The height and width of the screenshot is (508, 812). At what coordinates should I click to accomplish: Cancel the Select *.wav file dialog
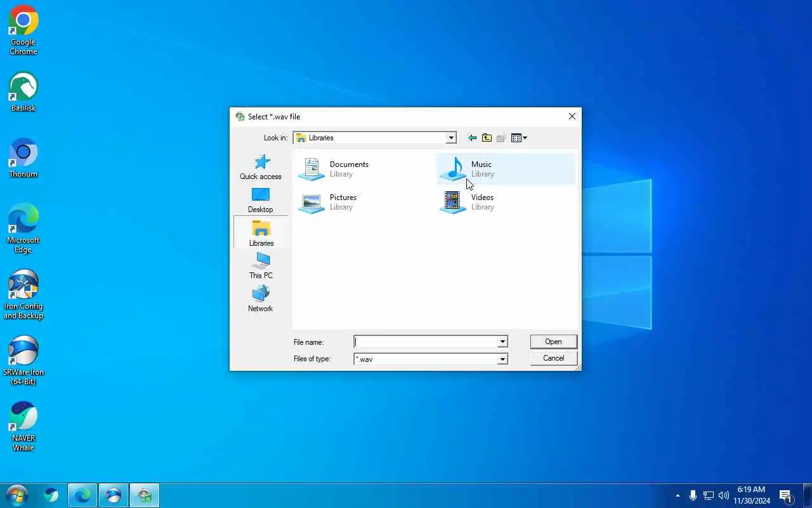click(x=553, y=358)
